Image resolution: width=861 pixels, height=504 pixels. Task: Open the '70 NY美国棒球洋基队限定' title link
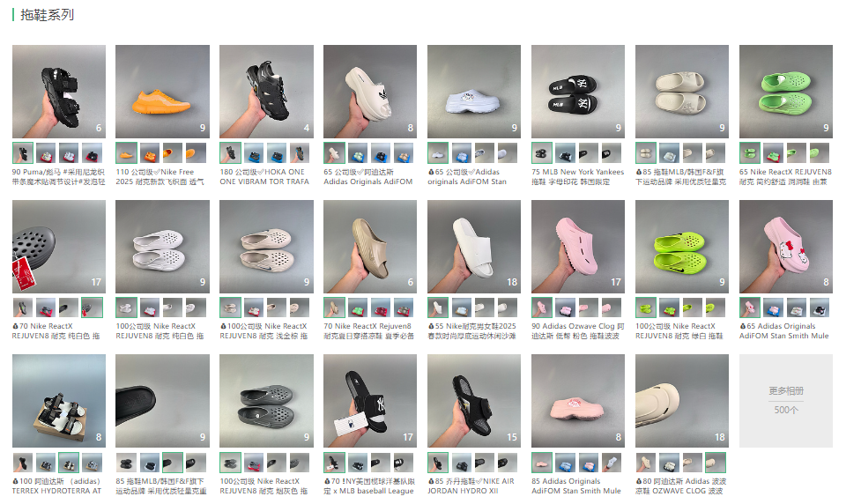click(369, 485)
